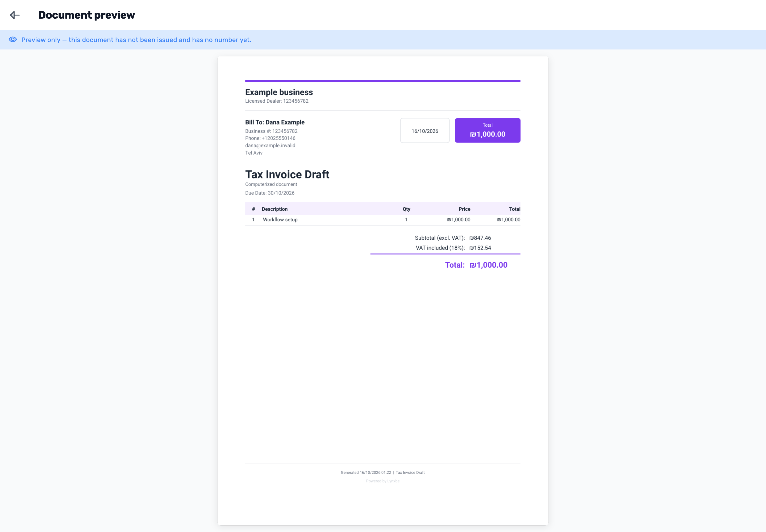Click the "Generated 16/10/2026 01:22" footer text
Screen dimensions: 766x532
pos(366,473)
